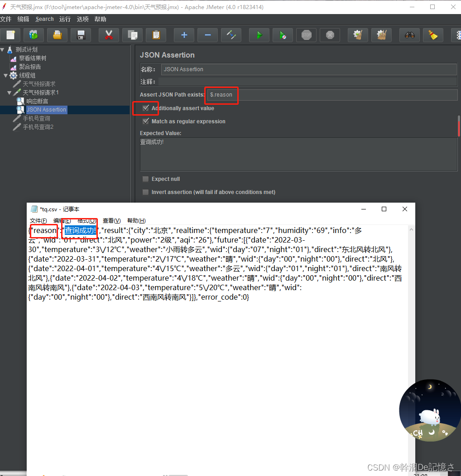Click the New test plan toolbar icon

(x=10, y=35)
